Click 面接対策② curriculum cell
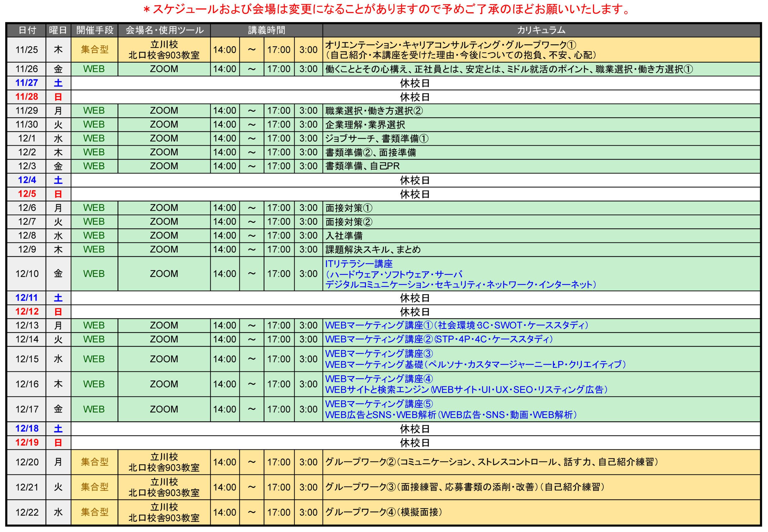 coord(541,222)
